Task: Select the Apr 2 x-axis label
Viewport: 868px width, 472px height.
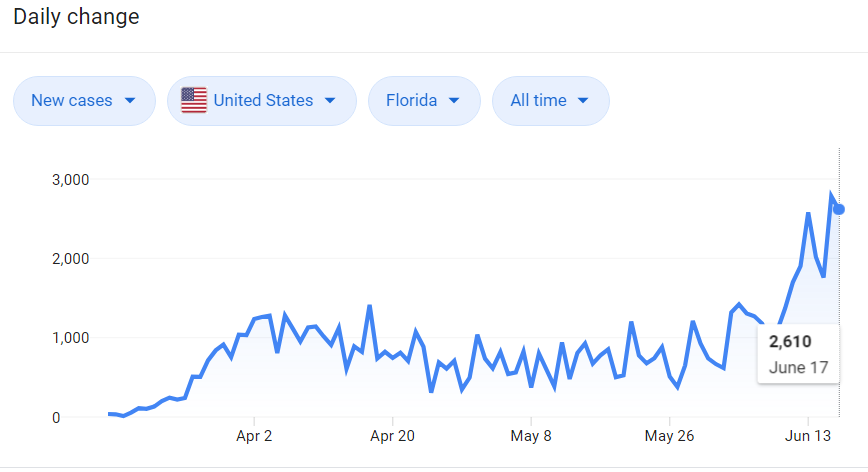Action: tap(255, 436)
